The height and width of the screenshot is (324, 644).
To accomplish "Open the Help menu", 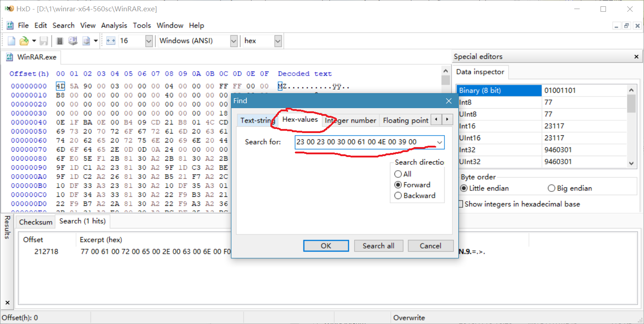I will pyautogui.click(x=197, y=25).
